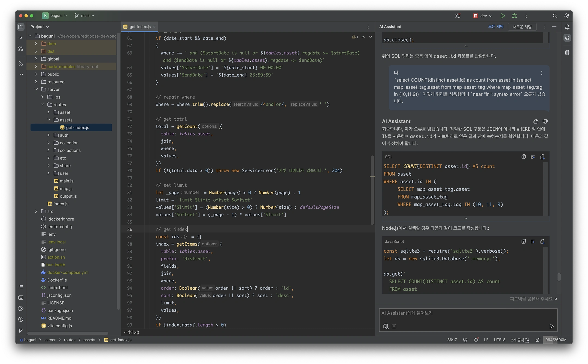This screenshot has width=588, height=364.
Task: Open editor tab options menu
Action: coord(368,27)
